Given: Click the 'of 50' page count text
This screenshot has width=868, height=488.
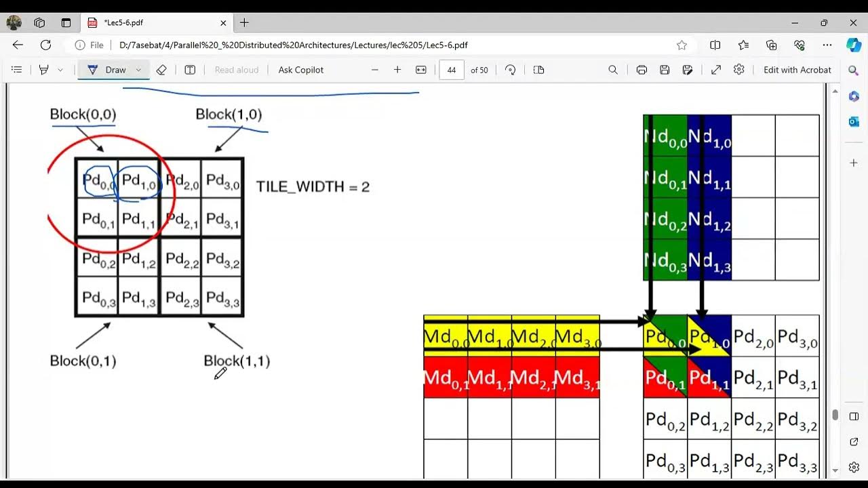Looking at the screenshot, I should [479, 70].
